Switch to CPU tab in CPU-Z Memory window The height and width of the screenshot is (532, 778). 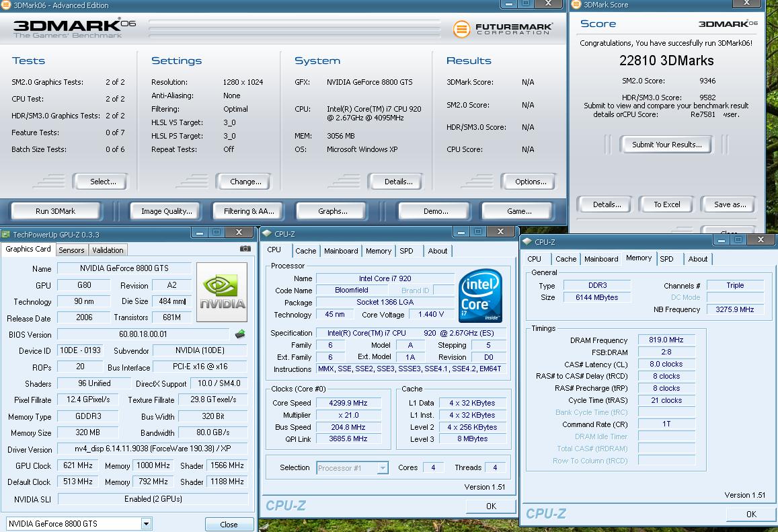[535, 259]
